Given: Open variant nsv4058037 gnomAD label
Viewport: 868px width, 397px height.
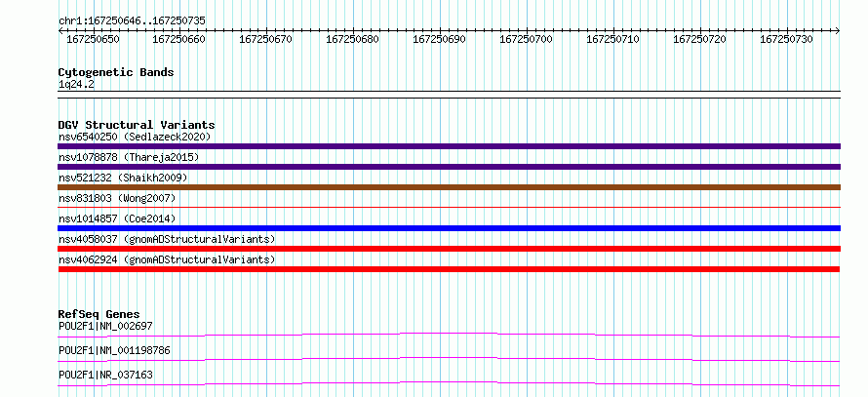Looking at the screenshot, I should click(167, 239).
